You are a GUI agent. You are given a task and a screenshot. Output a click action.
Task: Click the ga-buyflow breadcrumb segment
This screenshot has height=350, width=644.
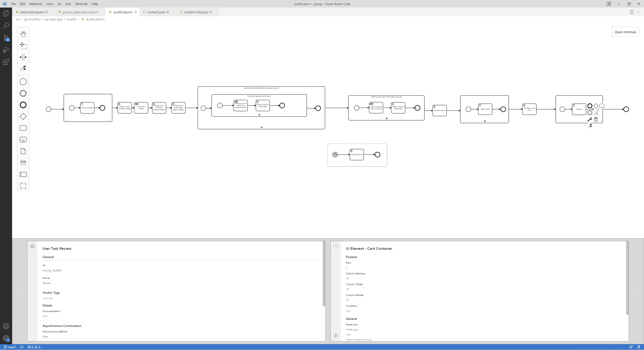[x=32, y=19]
